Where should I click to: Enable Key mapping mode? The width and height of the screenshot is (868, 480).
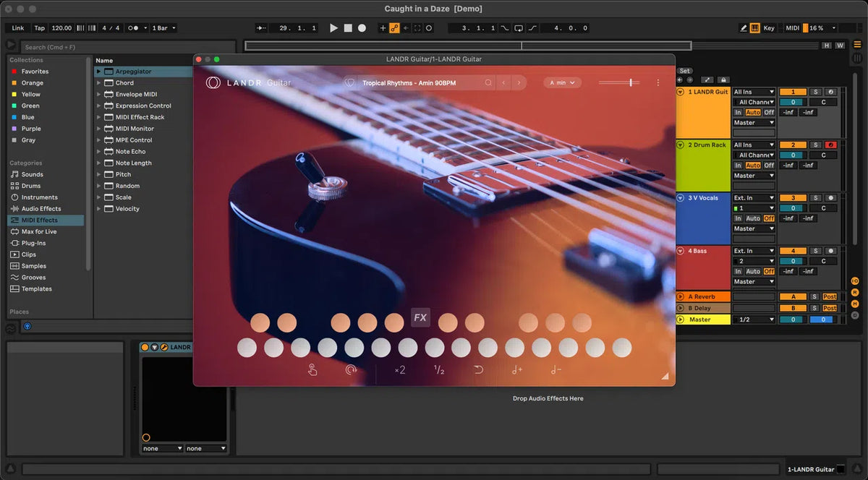pyautogui.click(x=770, y=27)
